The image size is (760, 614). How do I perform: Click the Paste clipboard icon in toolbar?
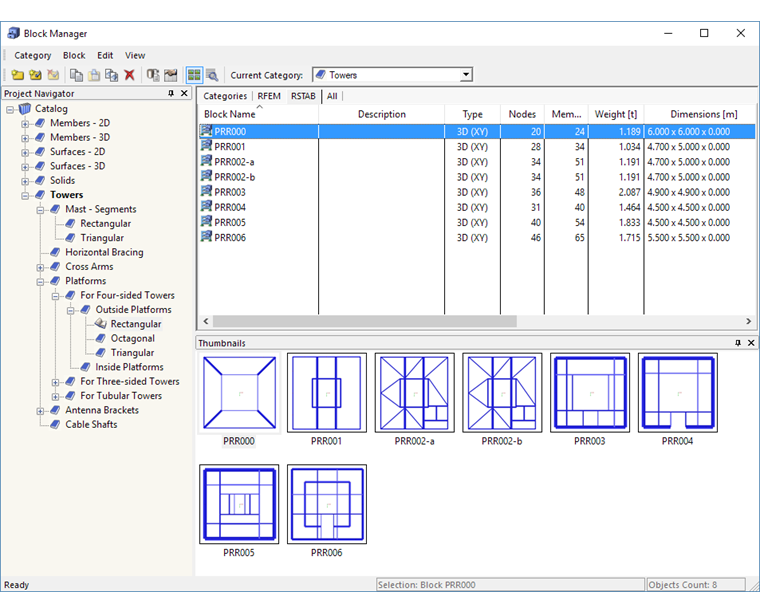click(94, 75)
